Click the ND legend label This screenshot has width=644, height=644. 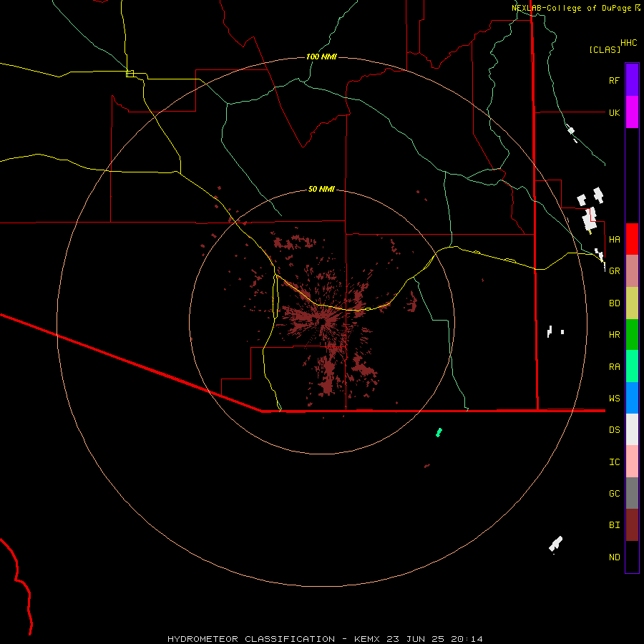tap(614, 557)
